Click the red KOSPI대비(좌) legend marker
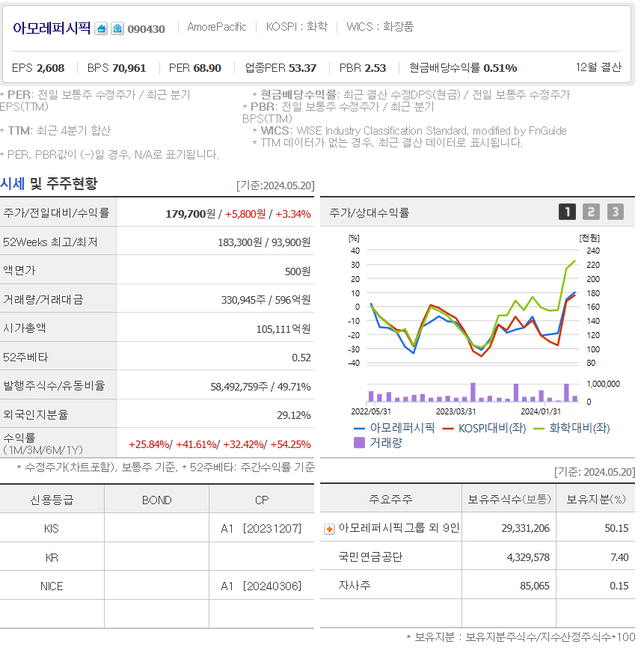 coord(448,428)
